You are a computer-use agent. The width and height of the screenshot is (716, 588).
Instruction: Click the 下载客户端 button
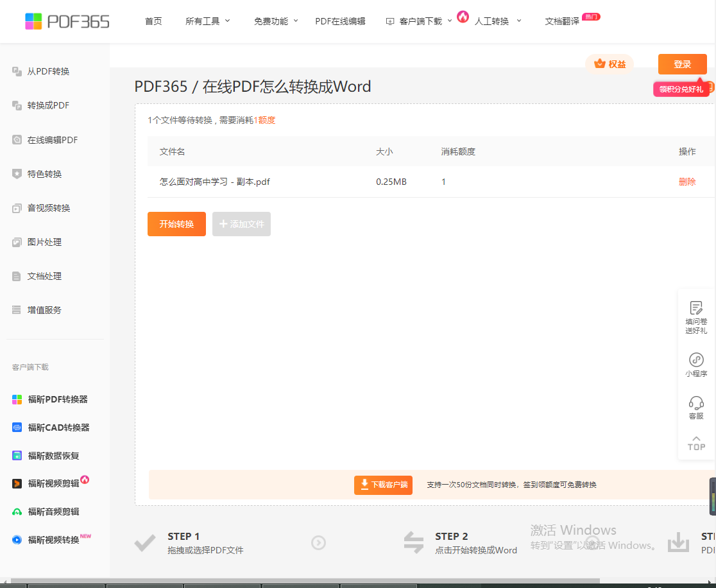(383, 485)
